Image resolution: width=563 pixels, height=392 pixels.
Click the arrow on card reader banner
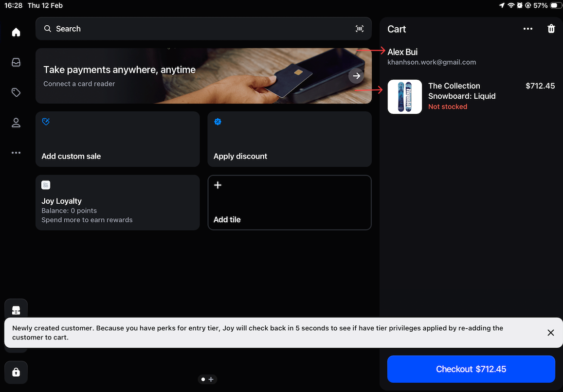tap(357, 76)
